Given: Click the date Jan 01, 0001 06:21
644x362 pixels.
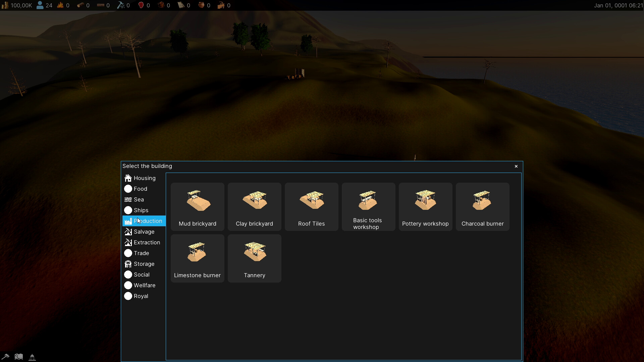Looking at the screenshot, I should tap(619, 5).
